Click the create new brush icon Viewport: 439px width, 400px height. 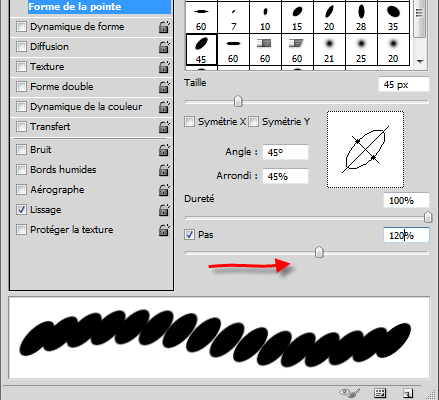[408, 393]
